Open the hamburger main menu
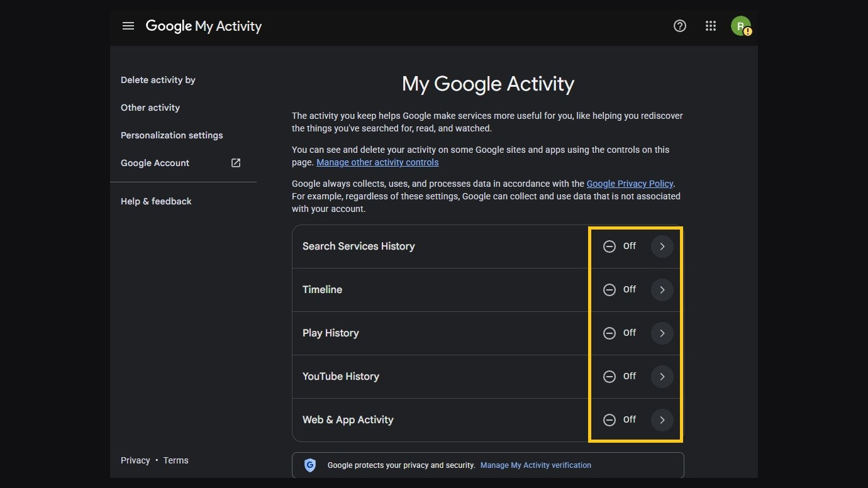Viewport: 868px width, 488px height. (128, 26)
